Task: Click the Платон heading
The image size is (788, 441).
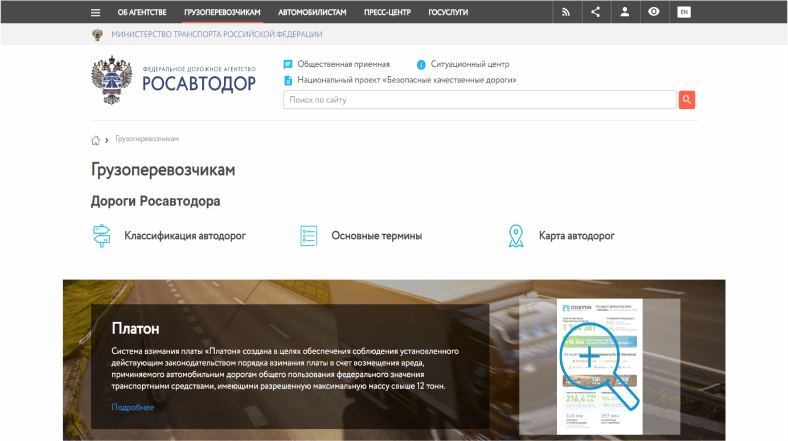Action: point(135,328)
